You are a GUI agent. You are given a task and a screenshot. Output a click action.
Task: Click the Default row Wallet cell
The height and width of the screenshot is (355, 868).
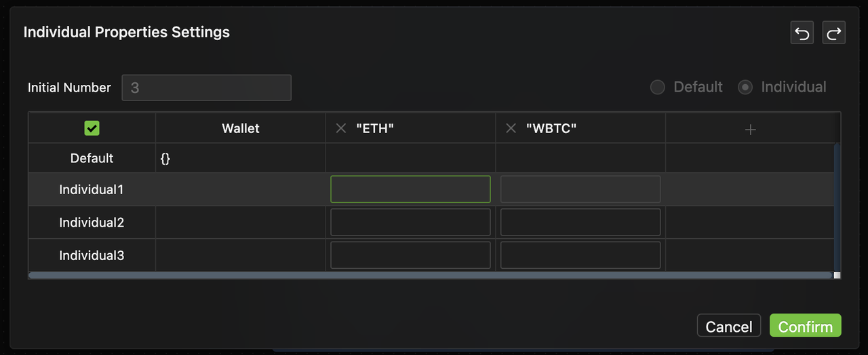pyautogui.click(x=240, y=158)
